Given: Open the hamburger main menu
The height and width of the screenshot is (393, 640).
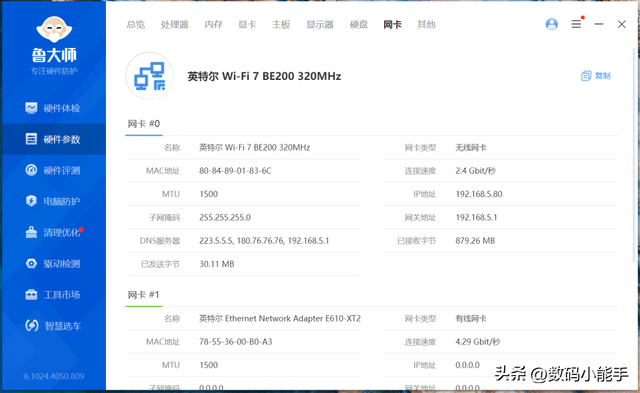Looking at the screenshot, I should coord(576,24).
